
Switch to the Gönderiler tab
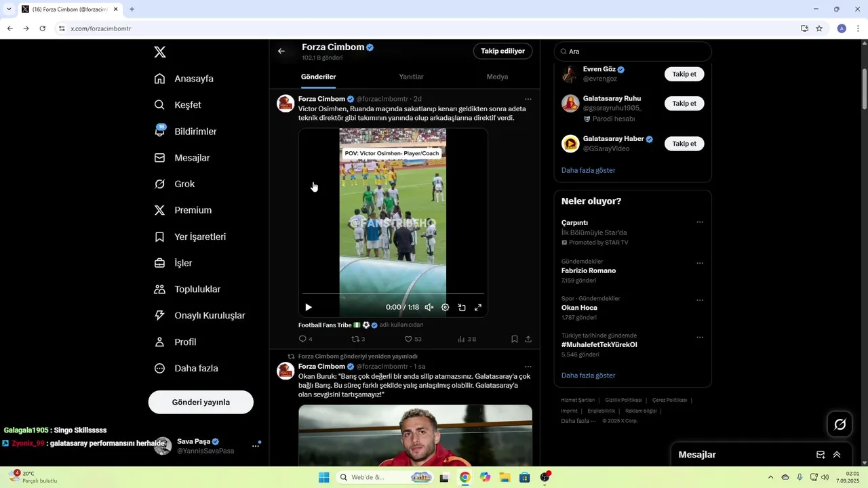[319, 77]
